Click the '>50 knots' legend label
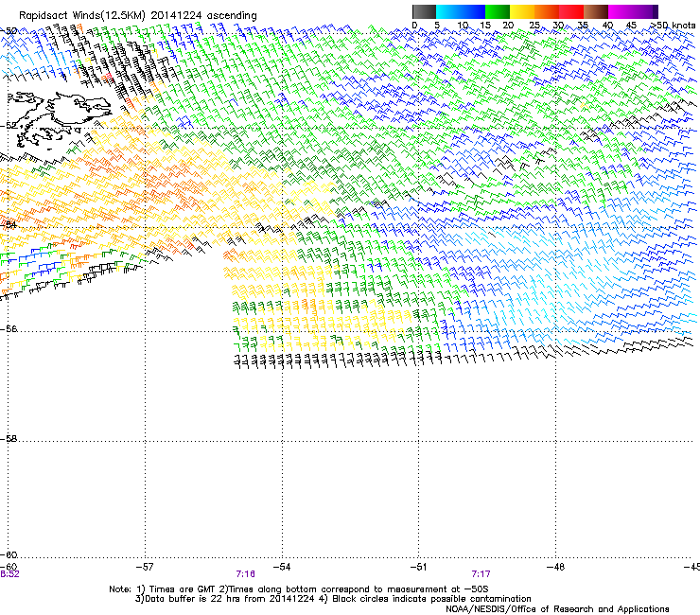 tap(673, 25)
